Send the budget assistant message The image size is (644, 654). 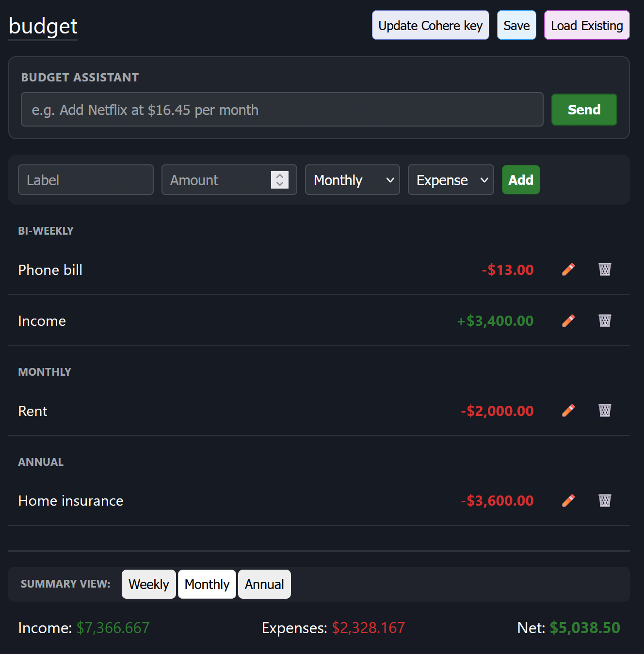584,110
